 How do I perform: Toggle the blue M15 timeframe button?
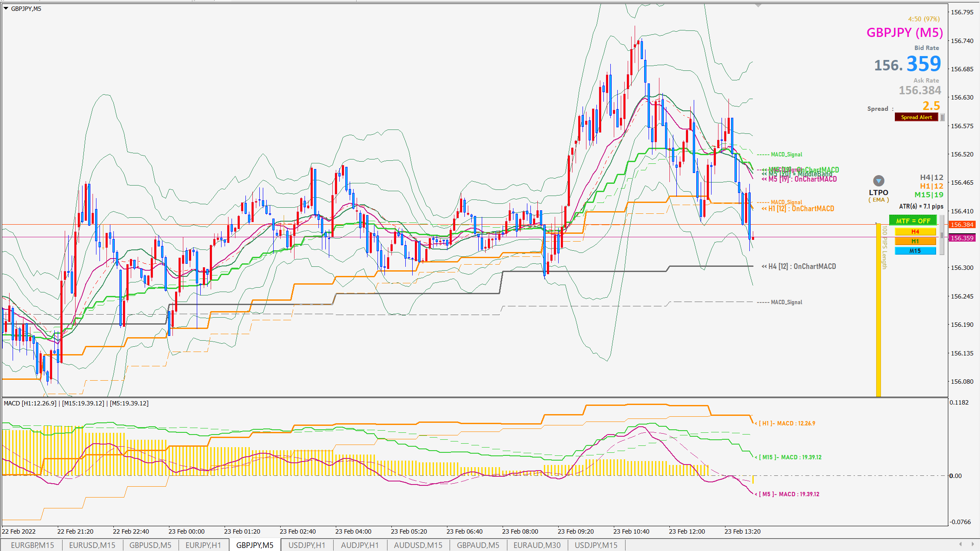[x=915, y=251]
